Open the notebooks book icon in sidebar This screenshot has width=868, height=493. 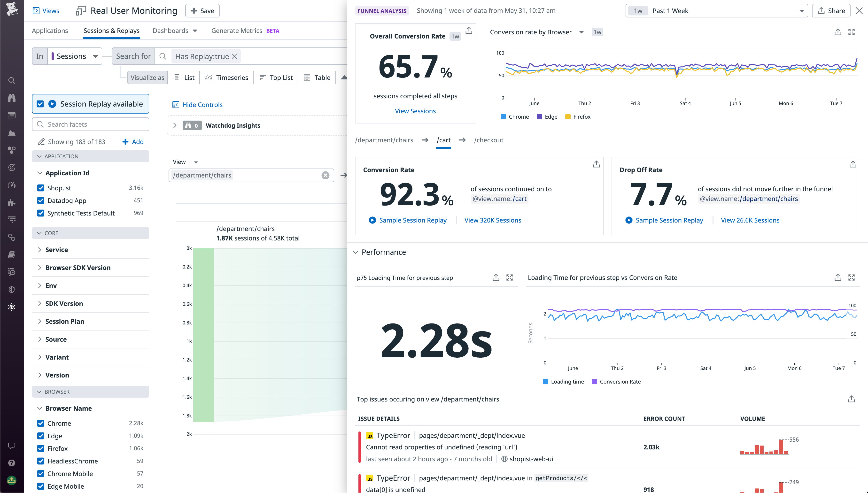(x=12, y=255)
